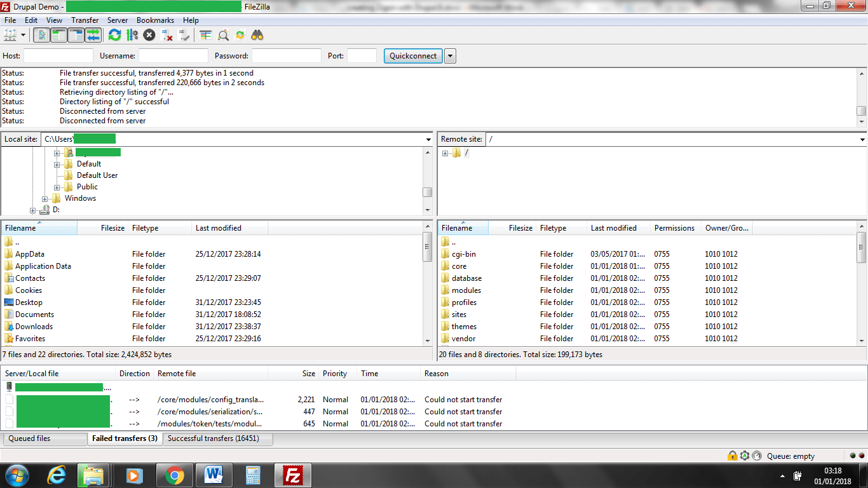Reconnect to the last used server
Screen dimensions: 868x488
184,35
